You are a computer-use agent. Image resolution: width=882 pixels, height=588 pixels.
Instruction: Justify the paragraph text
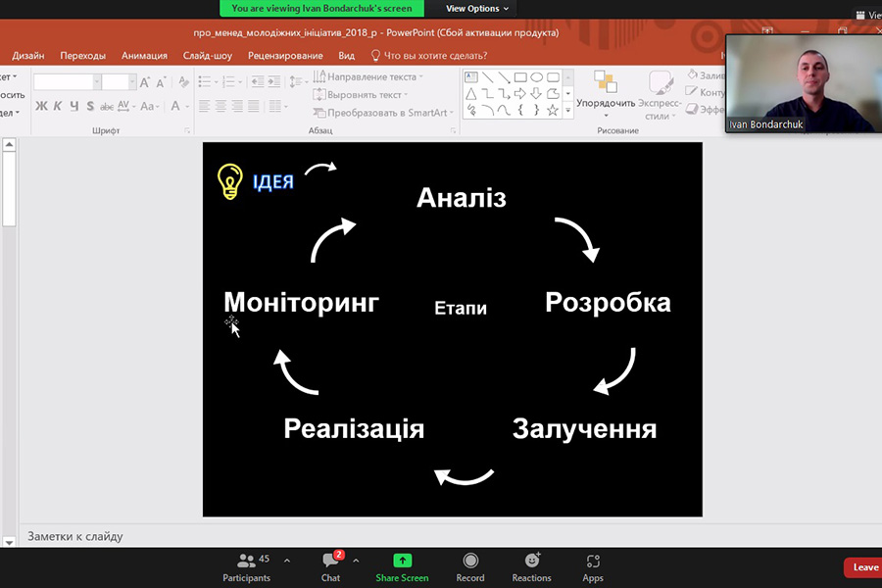point(254,106)
